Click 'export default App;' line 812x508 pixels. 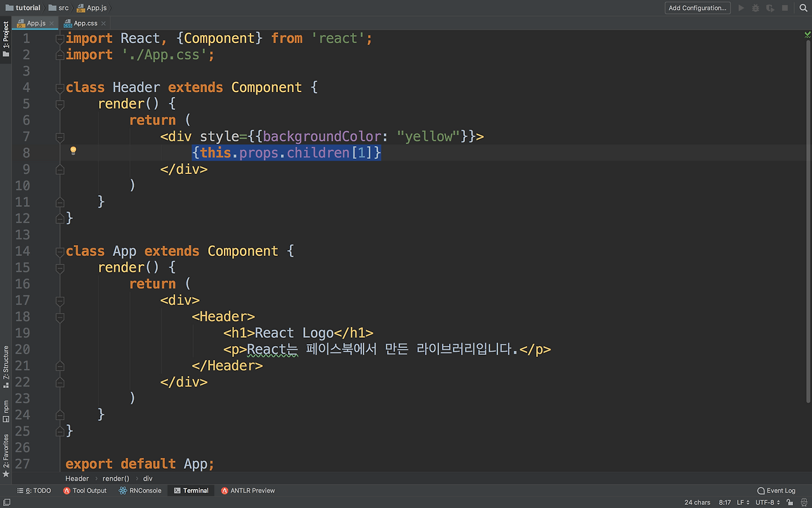(x=140, y=464)
